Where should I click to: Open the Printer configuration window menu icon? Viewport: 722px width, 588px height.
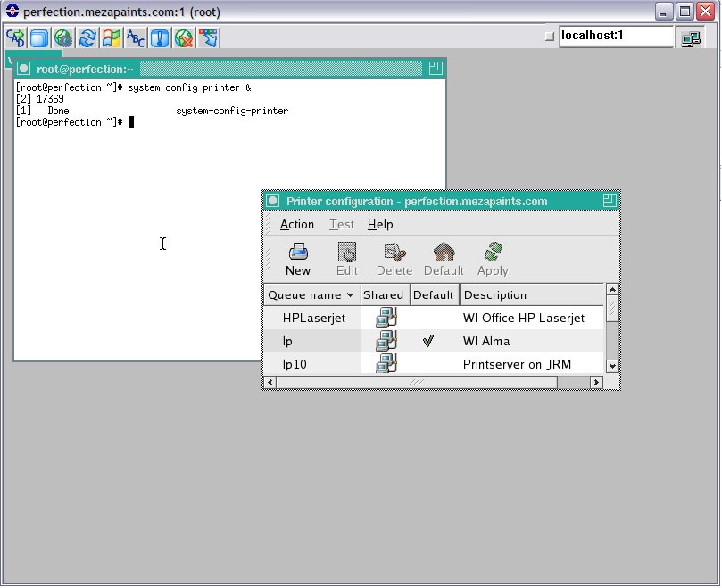(273, 201)
